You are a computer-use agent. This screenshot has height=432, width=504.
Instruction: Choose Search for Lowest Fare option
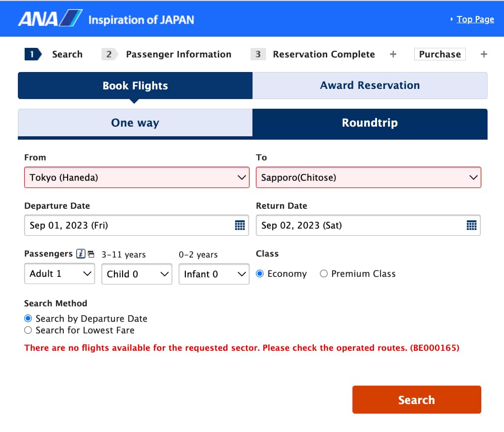[x=28, y=331]
